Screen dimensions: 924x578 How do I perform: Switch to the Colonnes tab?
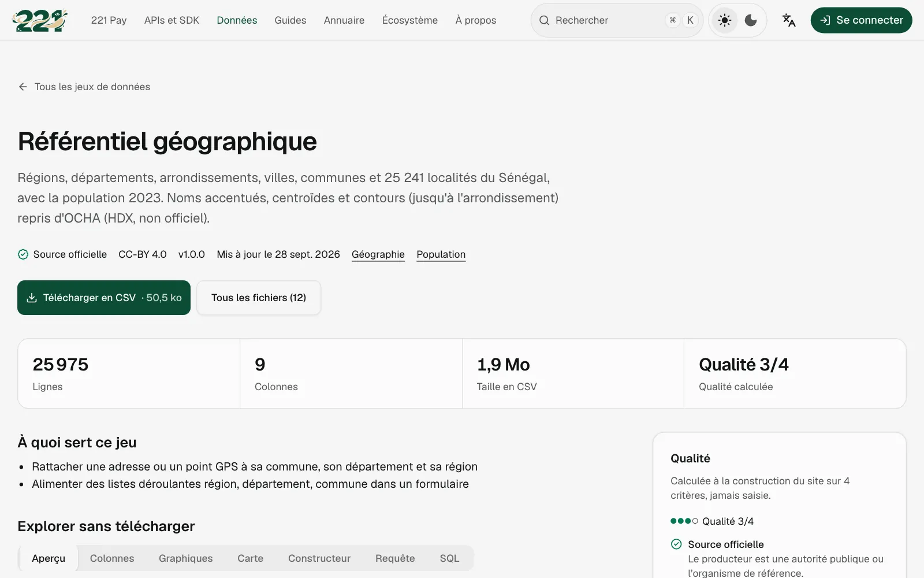[x=112, y=558]
